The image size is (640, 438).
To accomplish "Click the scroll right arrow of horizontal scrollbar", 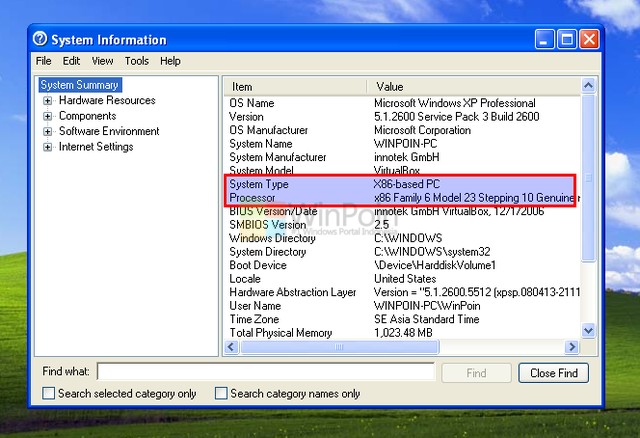I will click(572, 347).
